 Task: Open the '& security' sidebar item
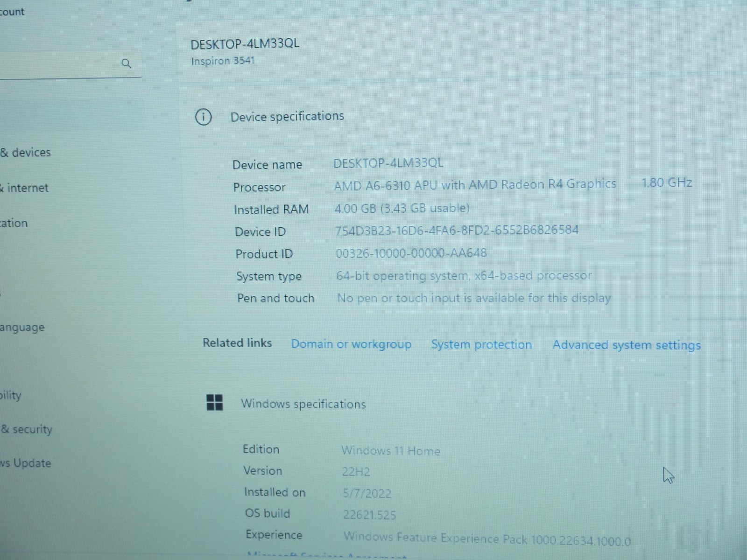(26, 429)
